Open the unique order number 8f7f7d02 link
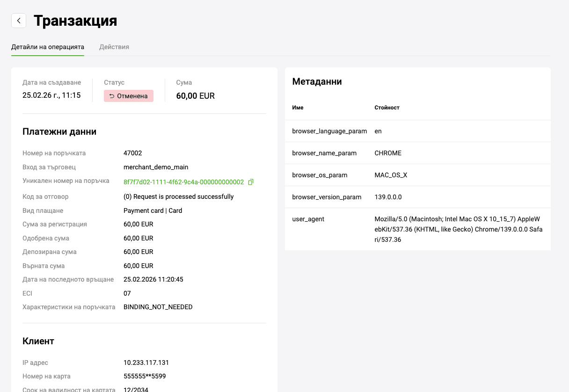 [x=183, y=182]
